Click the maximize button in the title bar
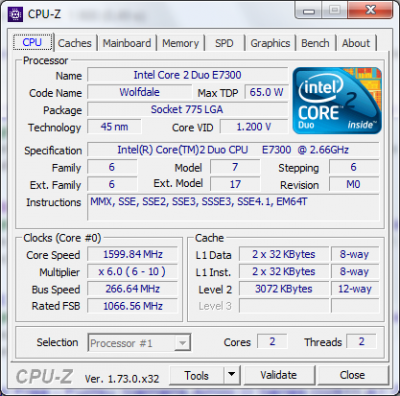The width and height of the screenshot is (400, 396). 335,10
